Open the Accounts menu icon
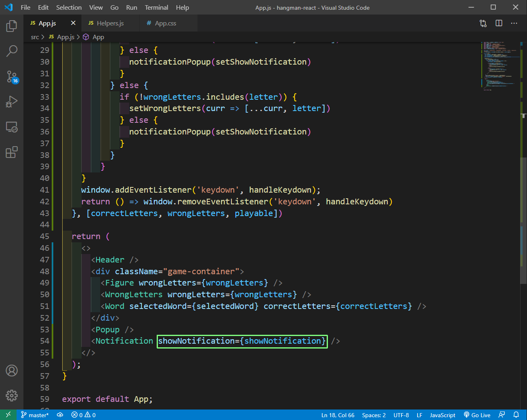The height and width of the screenshot is (420, 527). pos(12,370)
